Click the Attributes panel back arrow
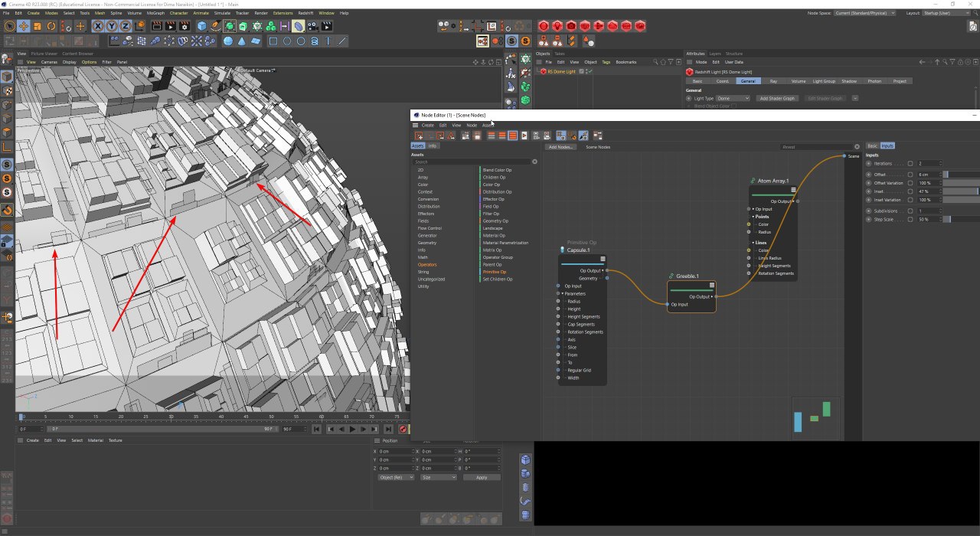 click(922, 62)
